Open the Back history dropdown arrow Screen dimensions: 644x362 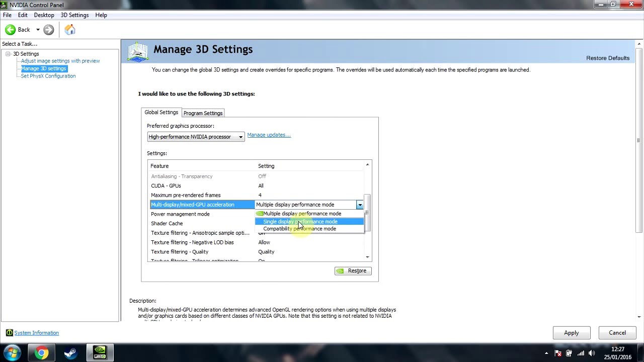38,30
